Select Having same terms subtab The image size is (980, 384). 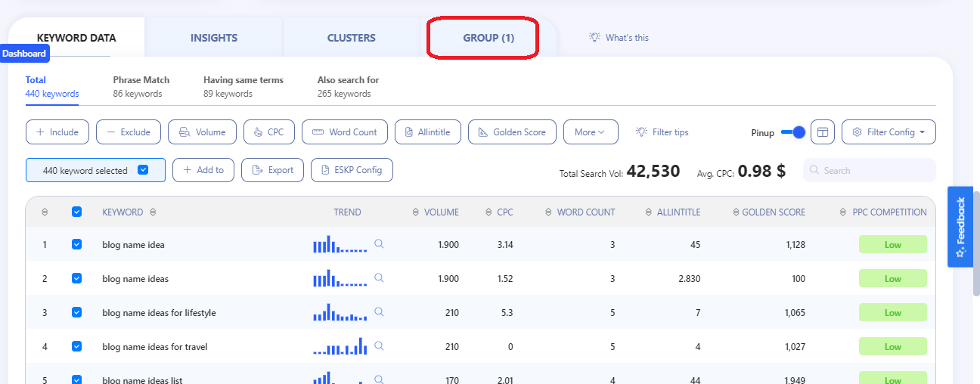(243, 87)
